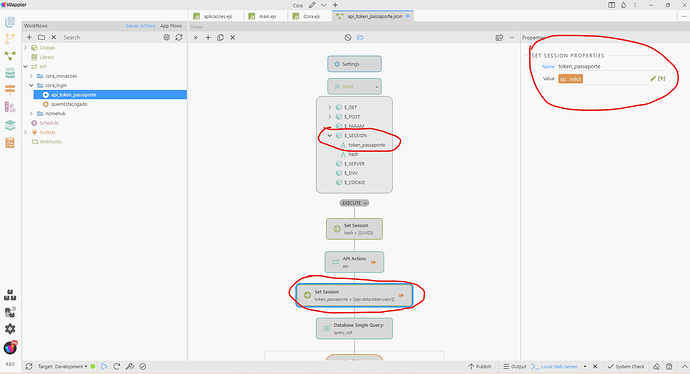Image resolution: width=690 pixels, height=374 pixels.
Task: Select the api_token_passaporte.json tab
Action: pyautogui.click(x=373, y=16)
